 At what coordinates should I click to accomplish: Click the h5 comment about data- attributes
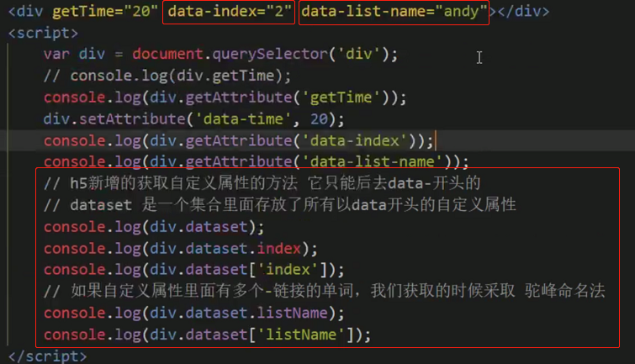pos(262,183)
